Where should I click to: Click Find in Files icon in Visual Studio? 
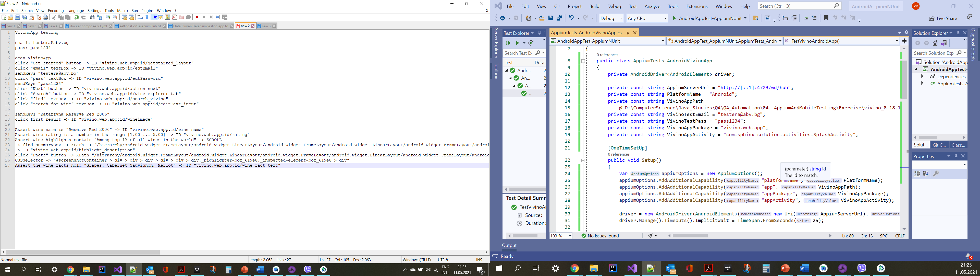[x=755, y=18]
